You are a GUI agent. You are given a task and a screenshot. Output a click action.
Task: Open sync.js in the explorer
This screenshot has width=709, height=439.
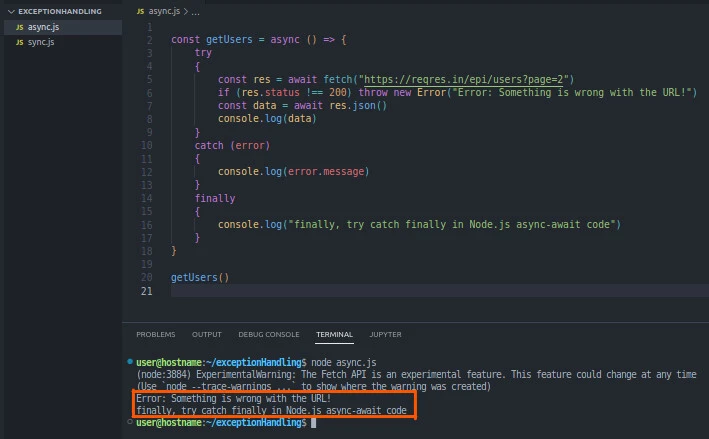point(40,42)
